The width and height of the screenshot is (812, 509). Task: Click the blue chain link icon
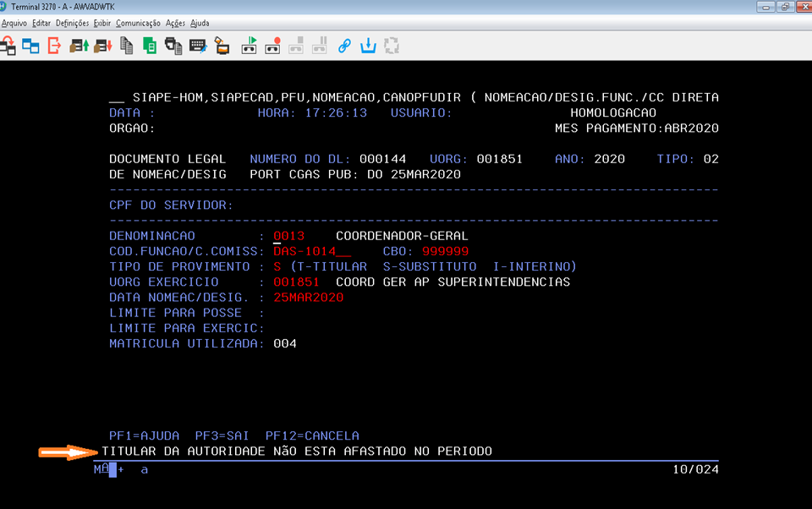point(344,46)
